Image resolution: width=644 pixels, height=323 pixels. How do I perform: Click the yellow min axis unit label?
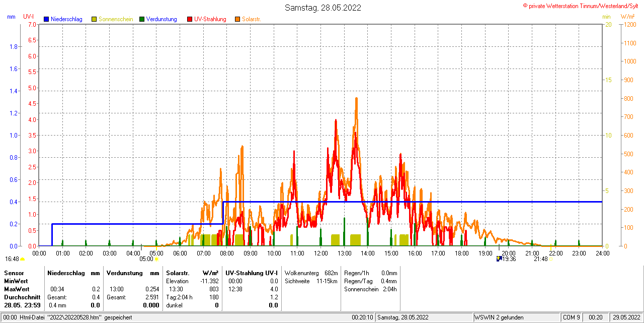pyautogui.click(x=606, y=17)
